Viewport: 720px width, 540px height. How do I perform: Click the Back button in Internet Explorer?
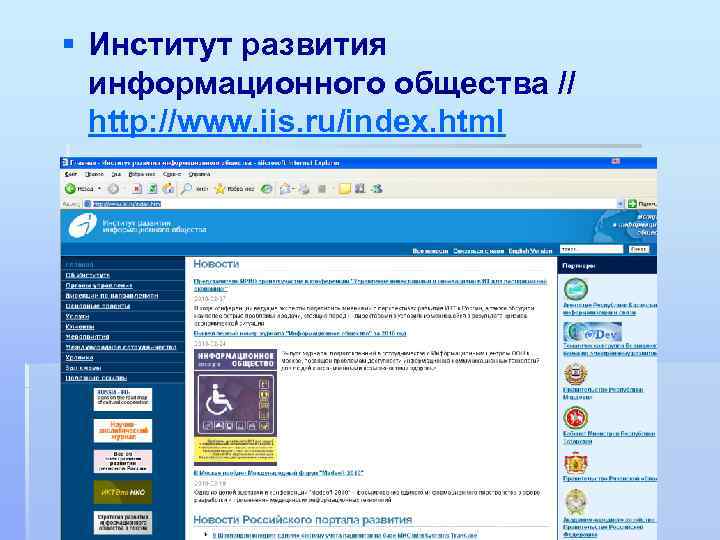(x=79, y=189)
